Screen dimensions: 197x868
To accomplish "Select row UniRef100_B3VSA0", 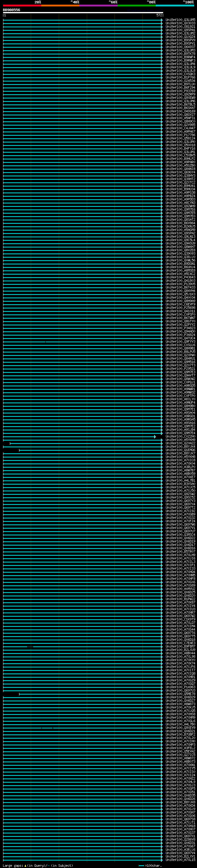I will coord(180,484).
